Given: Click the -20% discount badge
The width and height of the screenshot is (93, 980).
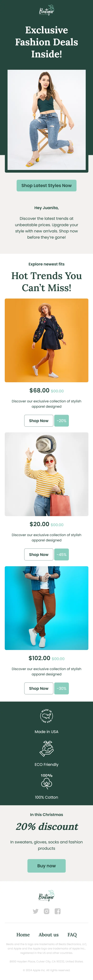Looking at the screenshot, I should [x=61, y=421].
